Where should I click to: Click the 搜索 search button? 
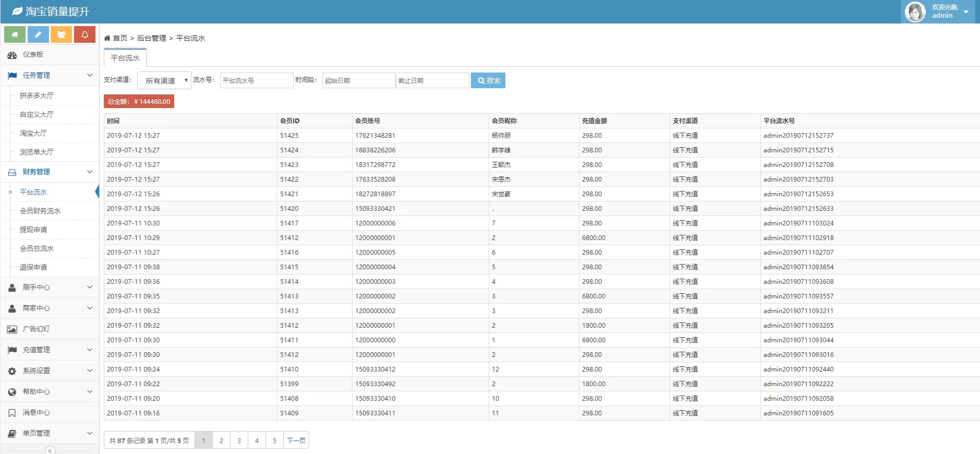488,80
